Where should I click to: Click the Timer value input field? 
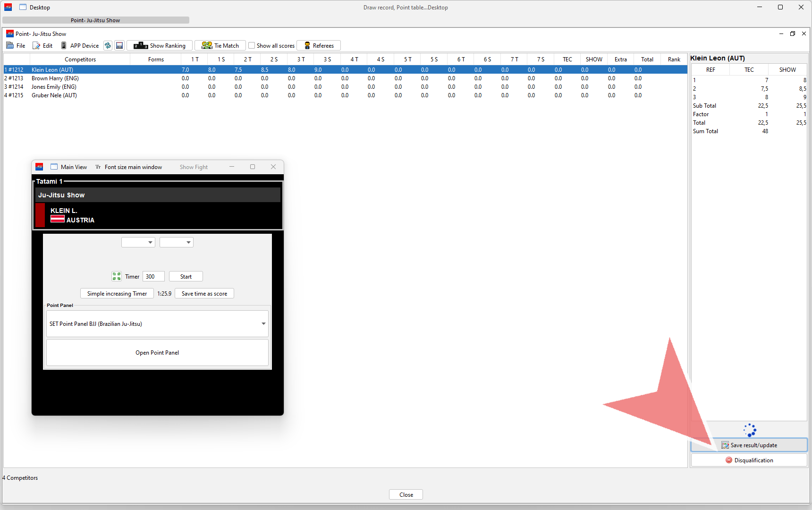[153, 276]
